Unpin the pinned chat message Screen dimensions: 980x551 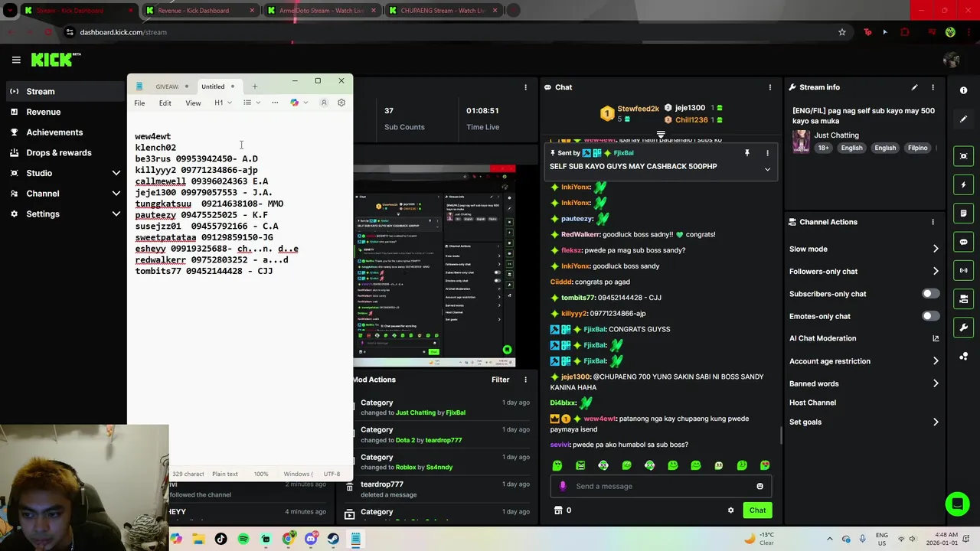pos(747,153)
